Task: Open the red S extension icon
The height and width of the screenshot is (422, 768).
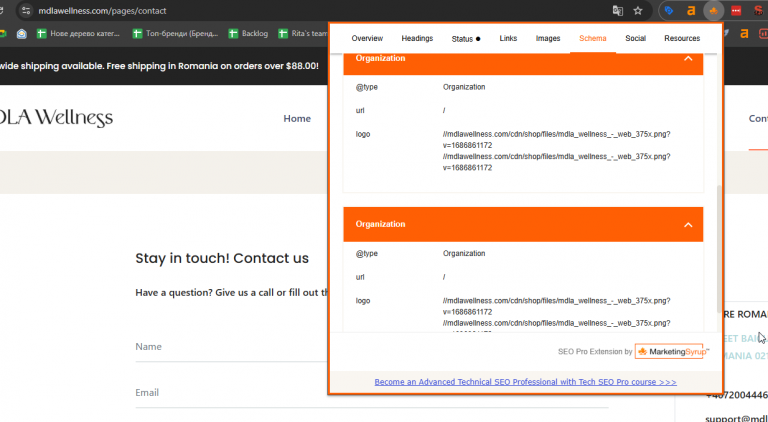Action: tap(758, 11)
